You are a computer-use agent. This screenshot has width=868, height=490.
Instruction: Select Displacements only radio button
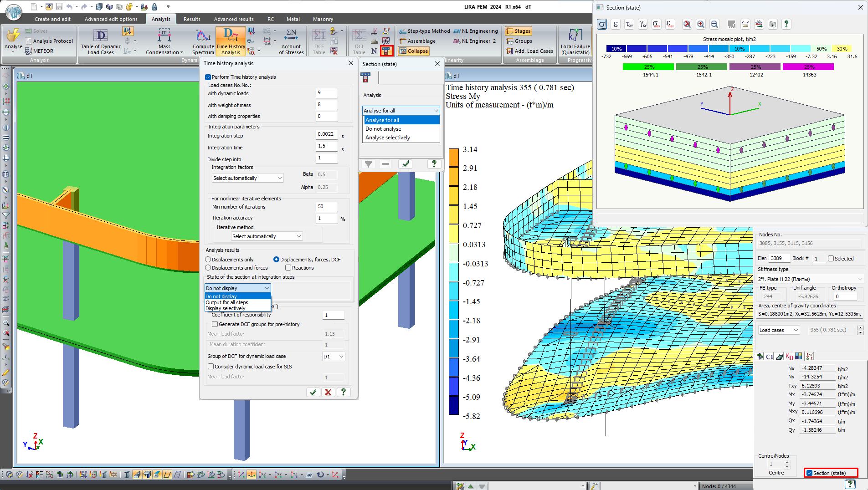pyautogui.click(x=208, y=260)
